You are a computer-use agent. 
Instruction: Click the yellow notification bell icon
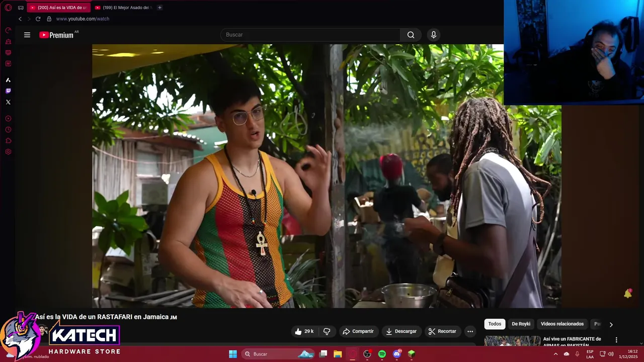pos(628,294)
